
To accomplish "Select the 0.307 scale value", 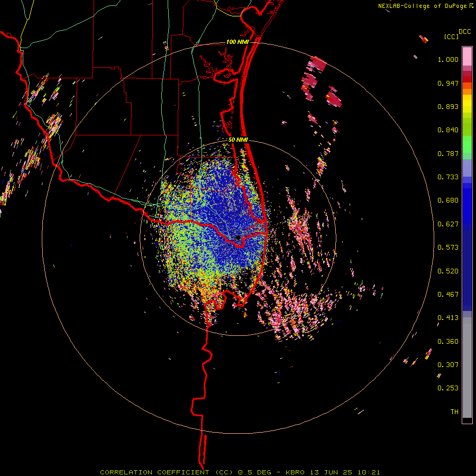I will tap(448, 365).
